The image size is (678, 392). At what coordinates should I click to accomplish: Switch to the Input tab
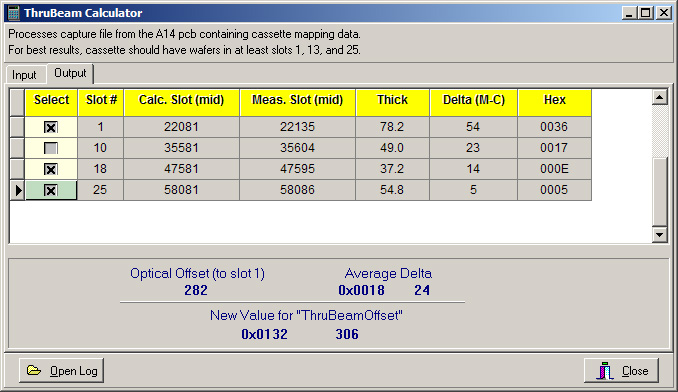click(24, 75)
